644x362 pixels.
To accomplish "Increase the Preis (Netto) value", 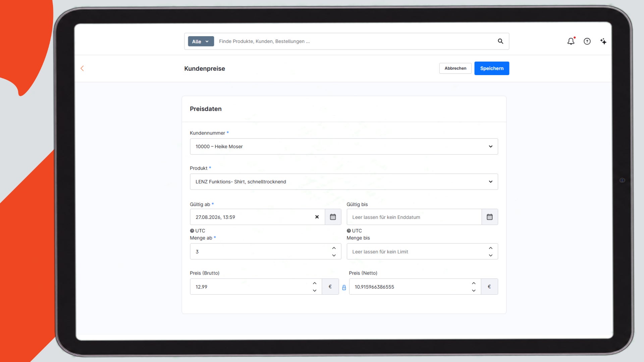I will coord(474,283).
